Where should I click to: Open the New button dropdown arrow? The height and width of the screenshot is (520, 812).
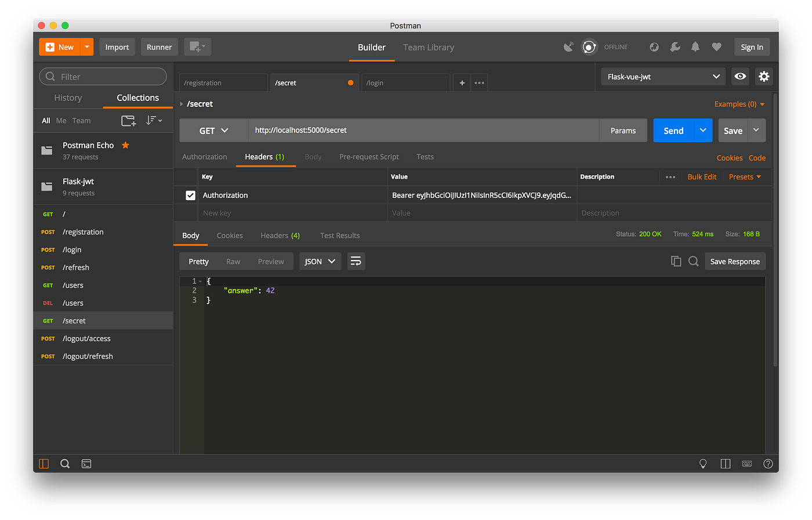pyautogui.click(x=87, y=47)
